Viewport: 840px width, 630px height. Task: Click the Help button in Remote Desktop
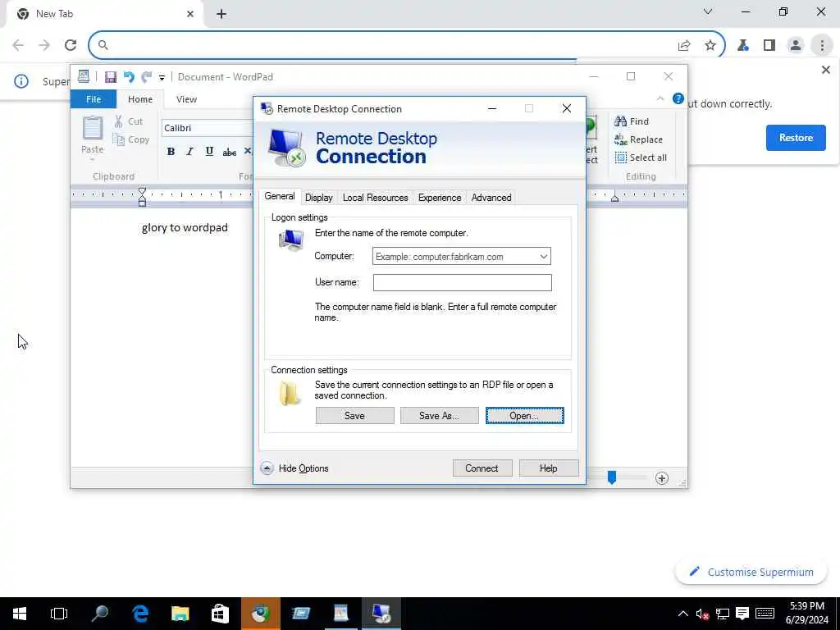(549, 468)
